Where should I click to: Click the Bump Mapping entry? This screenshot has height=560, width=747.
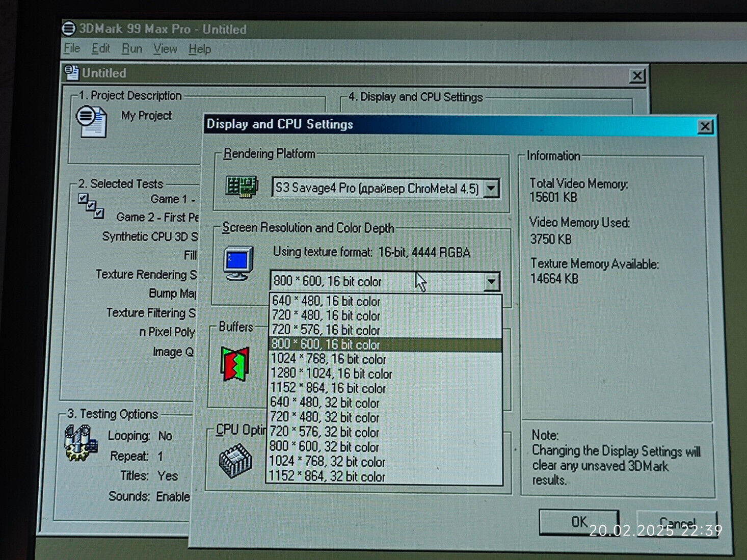(172, 294)
